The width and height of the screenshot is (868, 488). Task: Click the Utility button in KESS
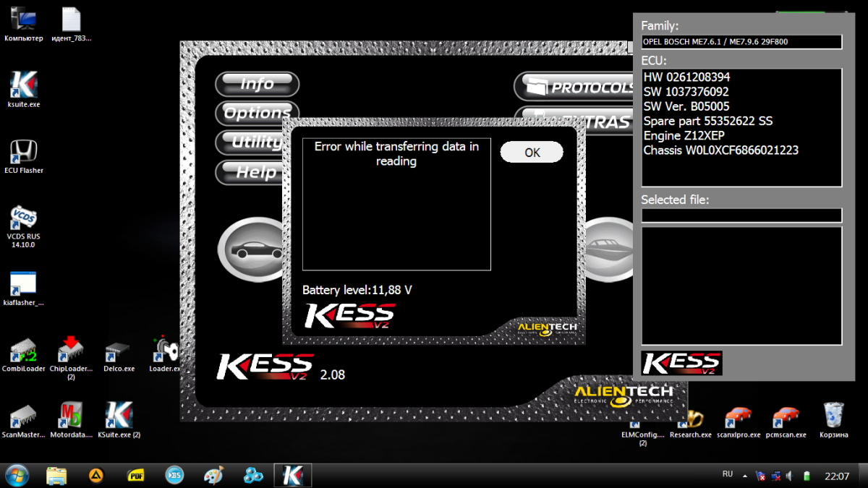[250, 142]
